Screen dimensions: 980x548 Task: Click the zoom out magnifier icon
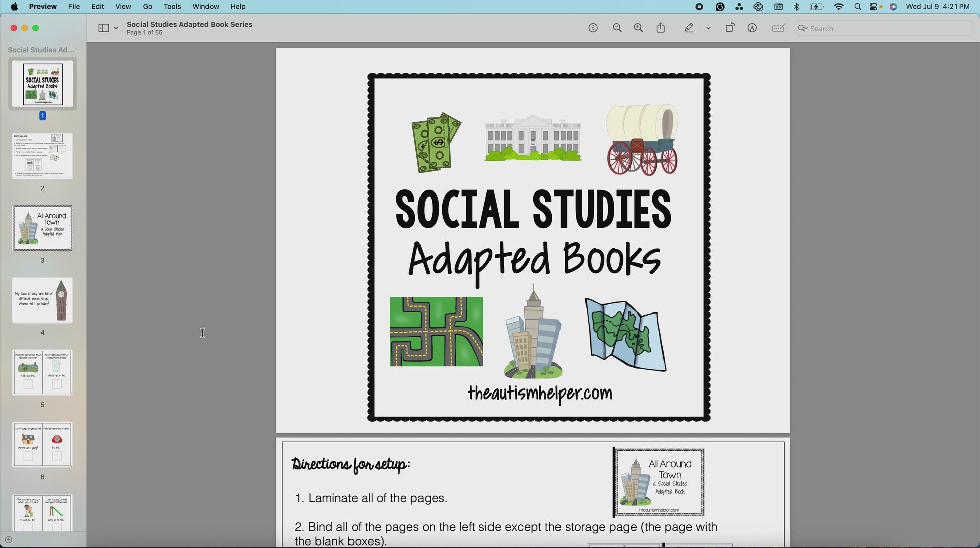(617, 28)
